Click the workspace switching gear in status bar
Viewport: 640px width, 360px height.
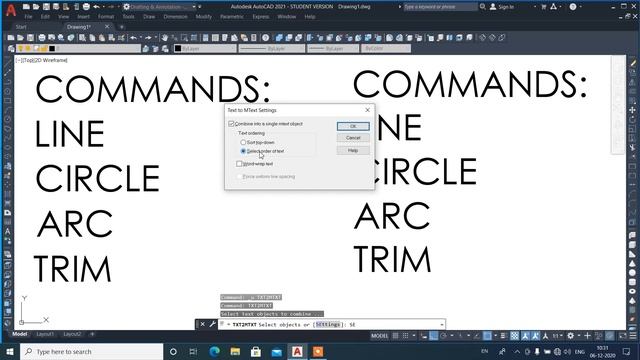[571, 336]
